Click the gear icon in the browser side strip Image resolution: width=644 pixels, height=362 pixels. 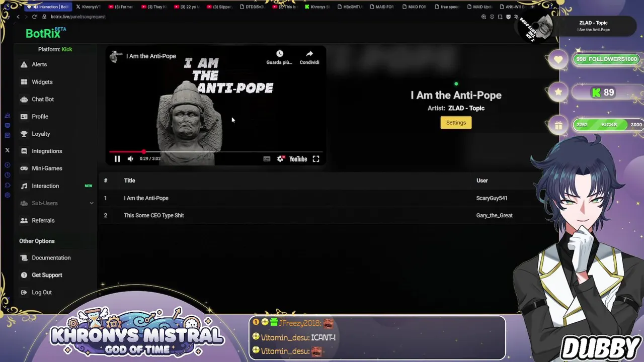[7, 195]
